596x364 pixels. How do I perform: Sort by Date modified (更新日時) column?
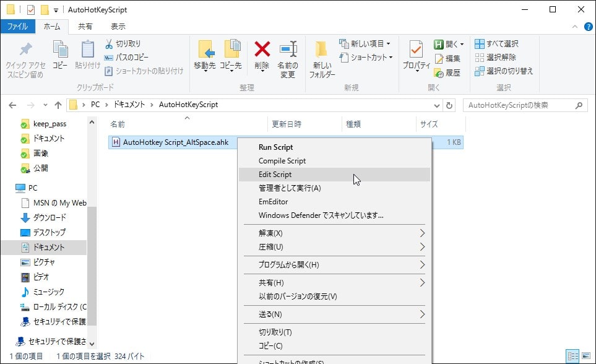click(x=305, y=124)
